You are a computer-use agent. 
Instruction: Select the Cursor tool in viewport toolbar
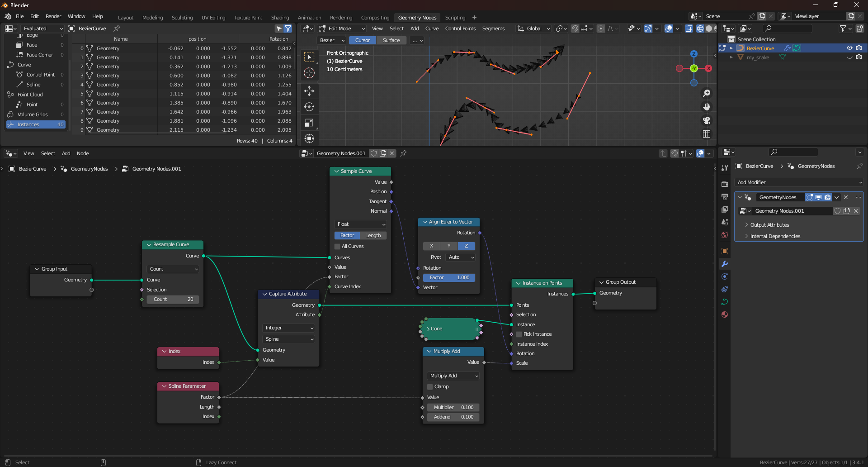309,72
